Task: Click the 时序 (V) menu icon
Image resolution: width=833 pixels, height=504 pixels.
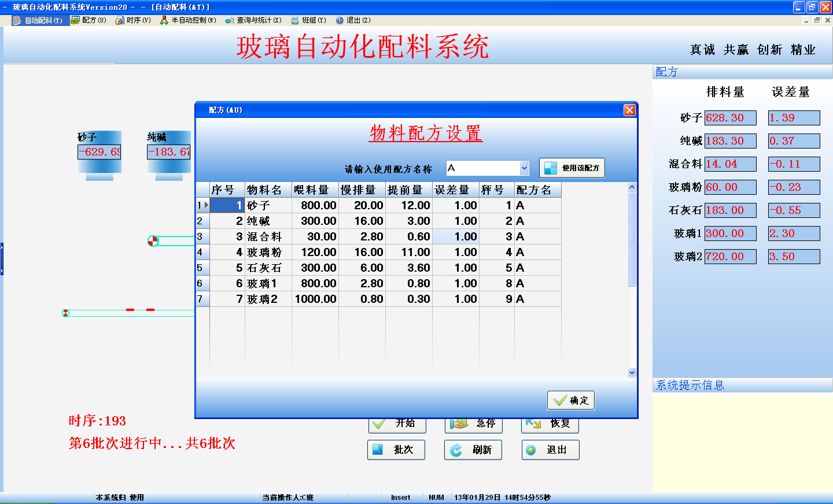Action: pos(120,20)
